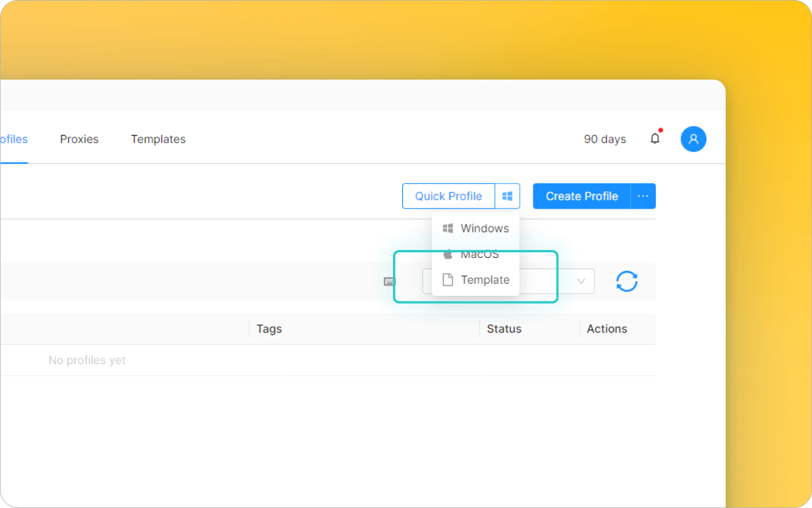Switch to the Proxies tab
Viewport: 812px width, 508px height.
(x=80, y=139)
